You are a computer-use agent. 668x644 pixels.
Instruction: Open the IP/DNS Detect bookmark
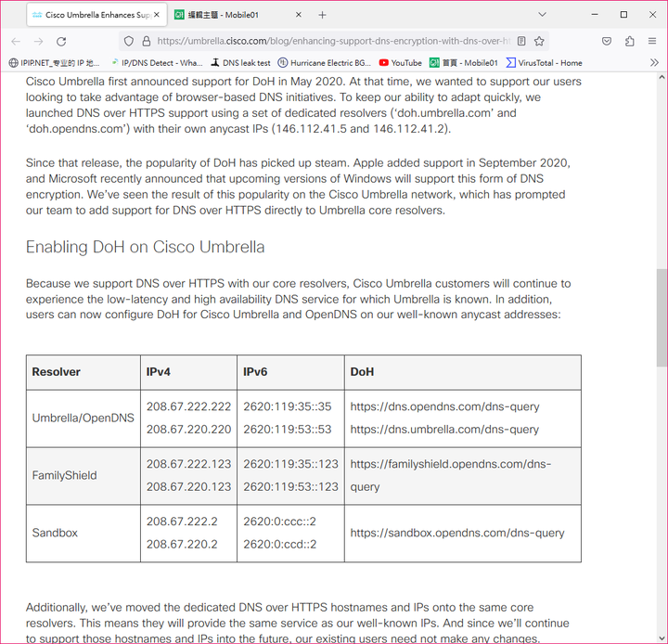click(157, 63)
